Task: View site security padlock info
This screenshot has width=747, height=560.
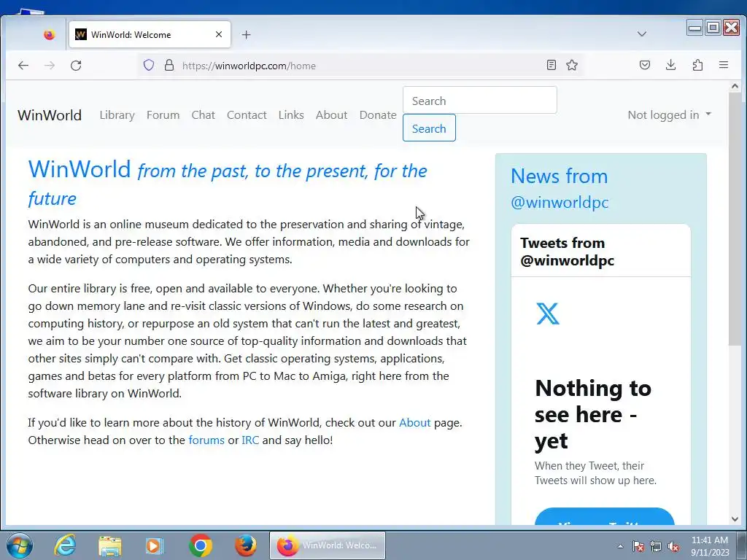Action: (x=169, y=65)
